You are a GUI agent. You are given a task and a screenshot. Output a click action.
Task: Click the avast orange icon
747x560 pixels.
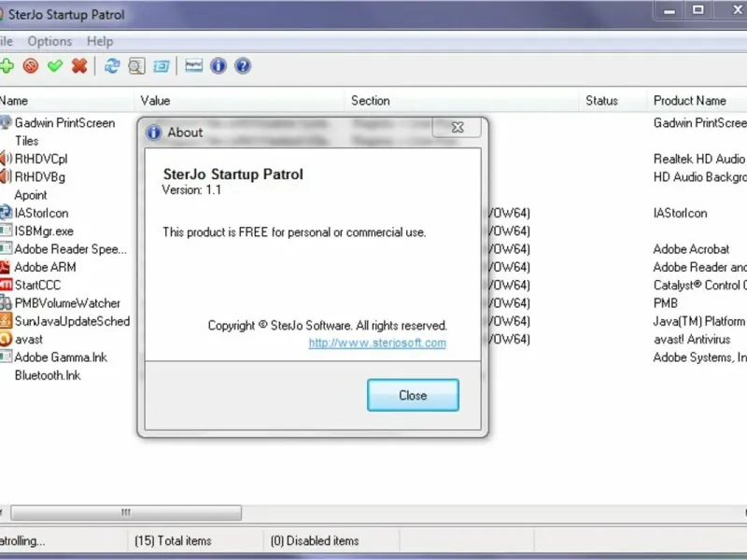[x=6, y=339]
